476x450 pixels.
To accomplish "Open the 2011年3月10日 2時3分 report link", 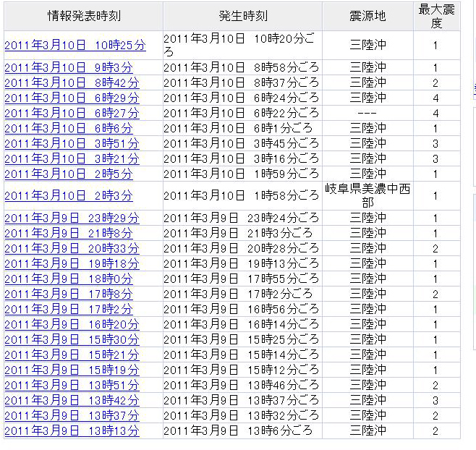I will [x=69, y=195].
